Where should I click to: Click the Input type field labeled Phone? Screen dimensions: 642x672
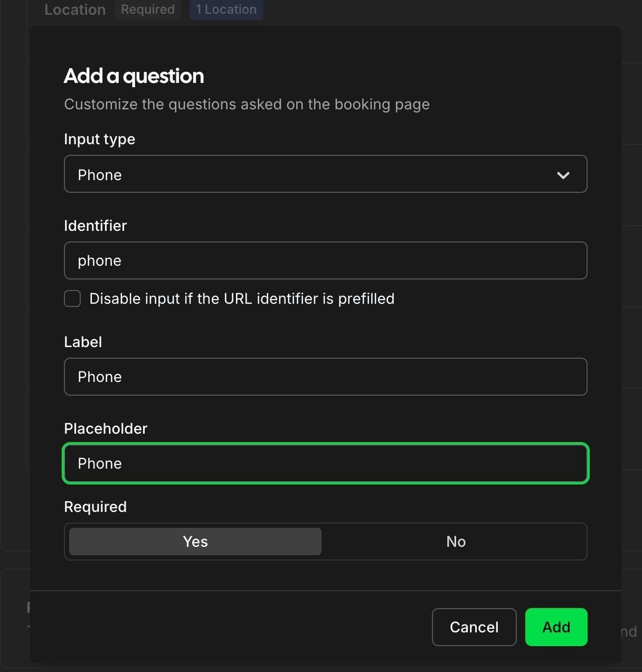325,174
